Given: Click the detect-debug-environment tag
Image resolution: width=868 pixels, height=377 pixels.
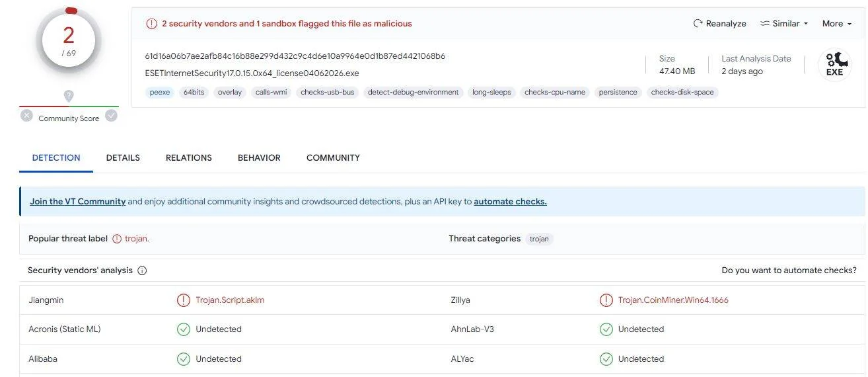Looking at the screenshot, I should pyautogui.click(x=414, y=92).
